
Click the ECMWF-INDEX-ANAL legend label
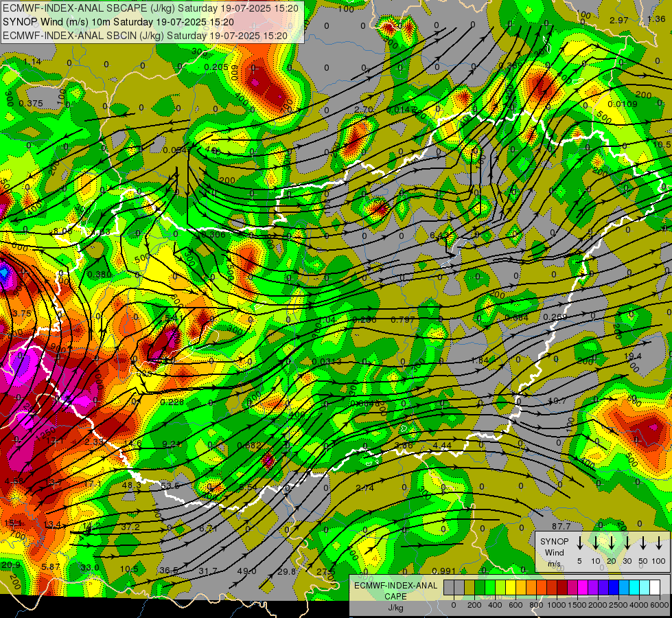tap(395, 586)
